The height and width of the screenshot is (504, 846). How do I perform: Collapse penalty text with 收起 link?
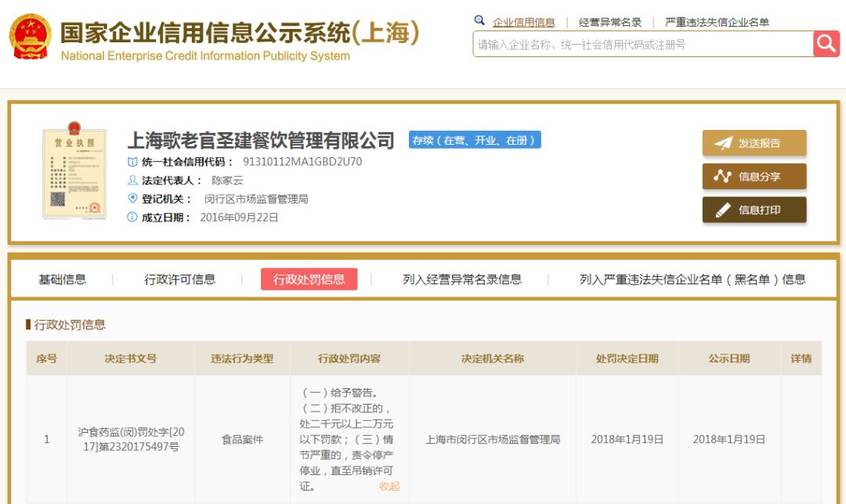[389, 486]
